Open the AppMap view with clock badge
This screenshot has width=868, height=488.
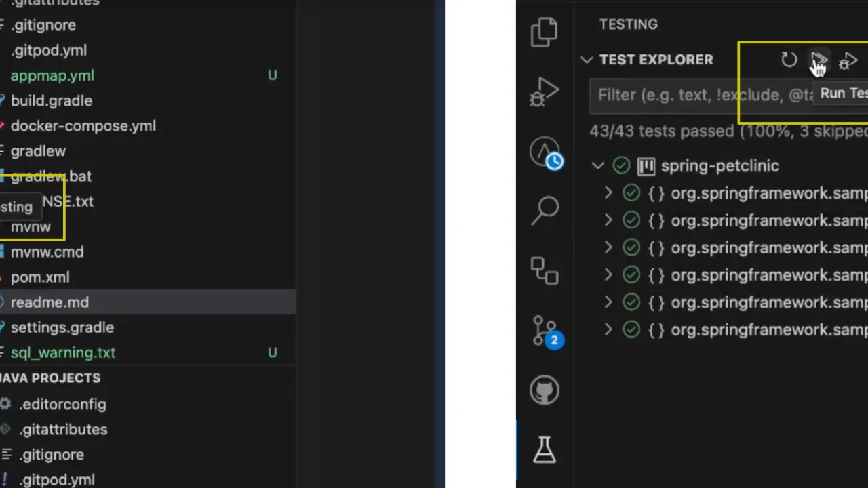546,152
